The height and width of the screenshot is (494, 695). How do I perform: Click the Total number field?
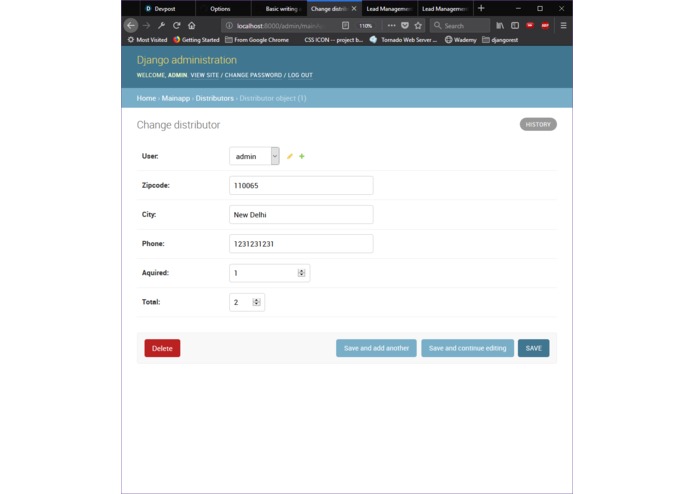point(247,302)
